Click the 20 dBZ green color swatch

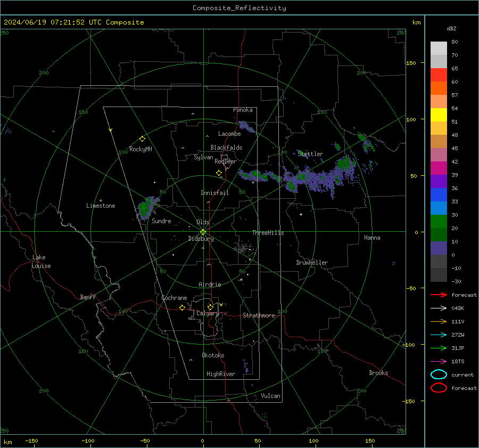coord(439,222)
